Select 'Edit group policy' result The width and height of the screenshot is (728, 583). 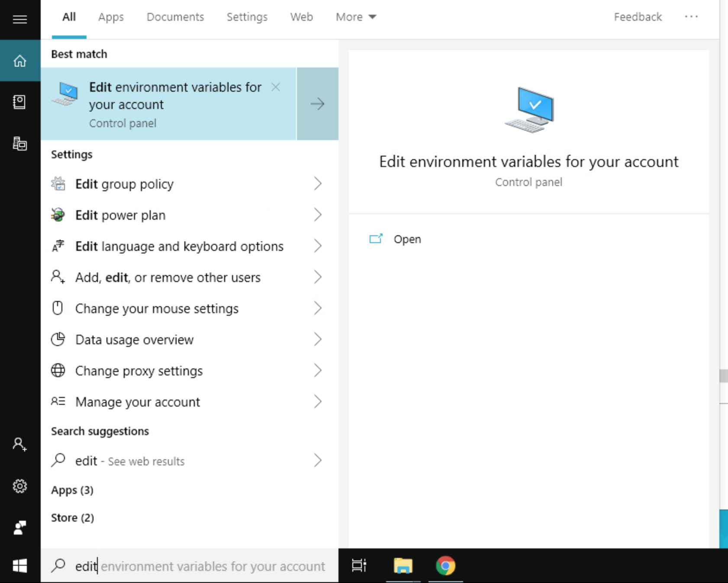(189, 184)
